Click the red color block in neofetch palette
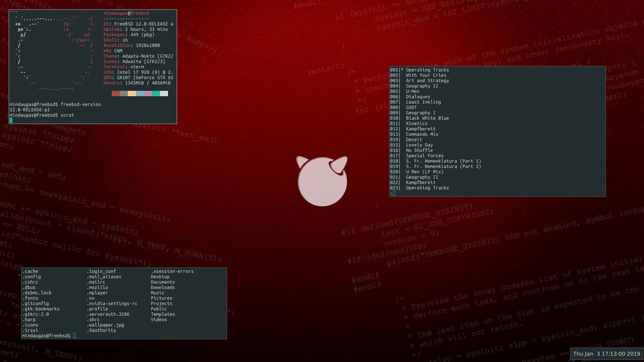 tap(116, 94)
